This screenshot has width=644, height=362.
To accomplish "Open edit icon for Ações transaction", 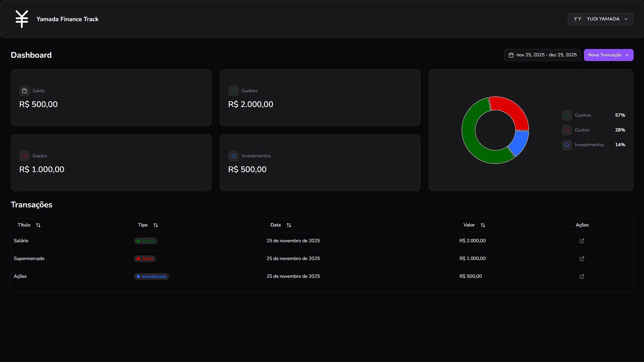I will pos(582,276).
